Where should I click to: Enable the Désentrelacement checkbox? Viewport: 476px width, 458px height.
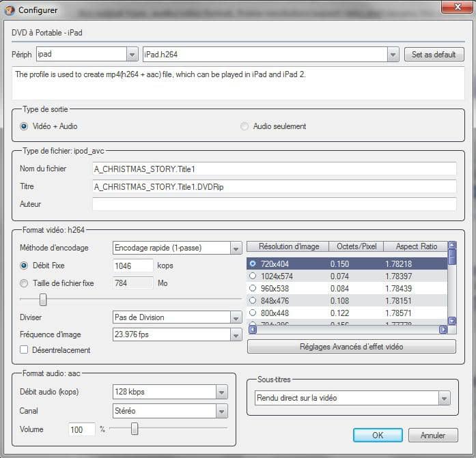tap(24, 349)
